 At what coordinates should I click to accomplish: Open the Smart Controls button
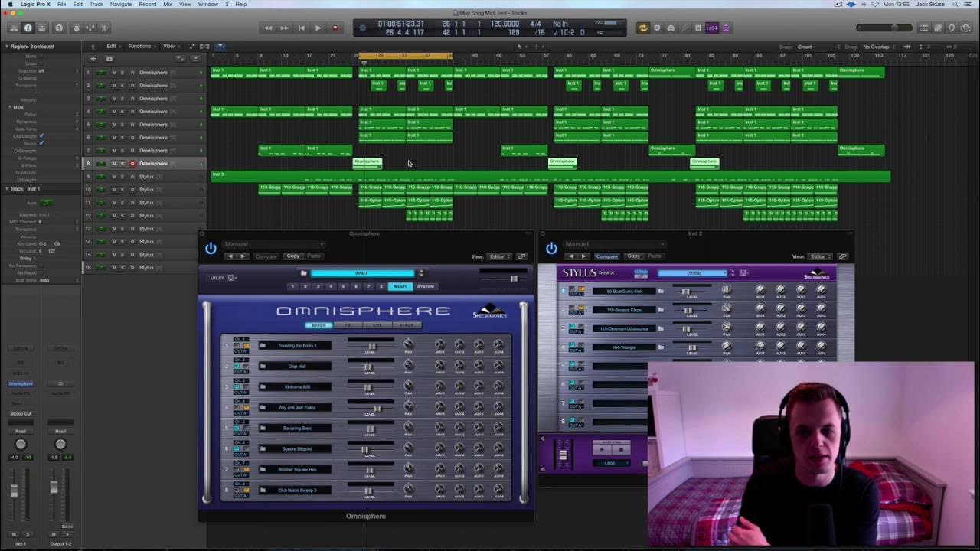(x=75, y=28)
